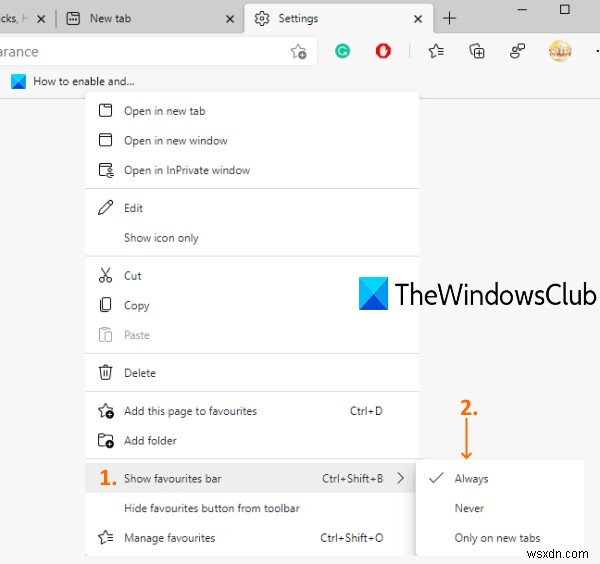
Task: Open a new tab with the plus button
Action: pyautogui.click(x=450, y=18)
